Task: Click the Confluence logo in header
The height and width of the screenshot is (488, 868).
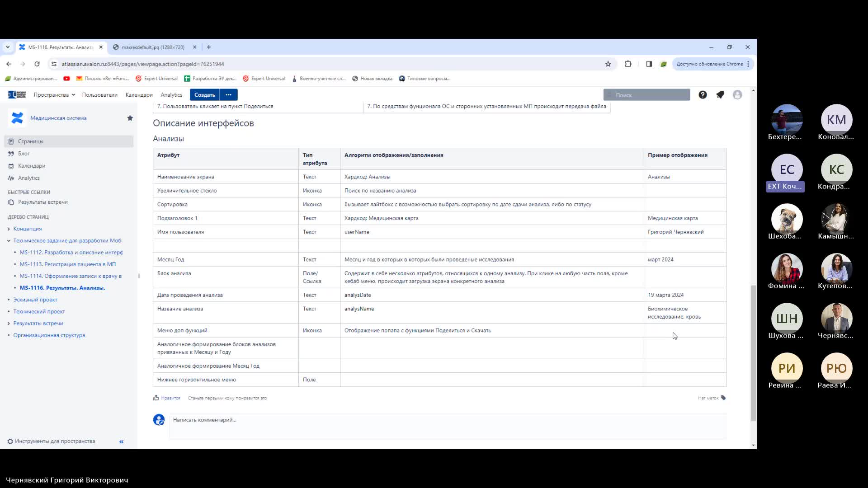Action: 17,94
